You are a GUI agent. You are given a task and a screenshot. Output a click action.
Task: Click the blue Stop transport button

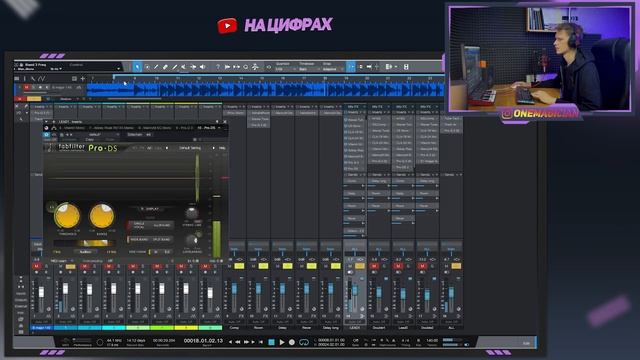271,342
